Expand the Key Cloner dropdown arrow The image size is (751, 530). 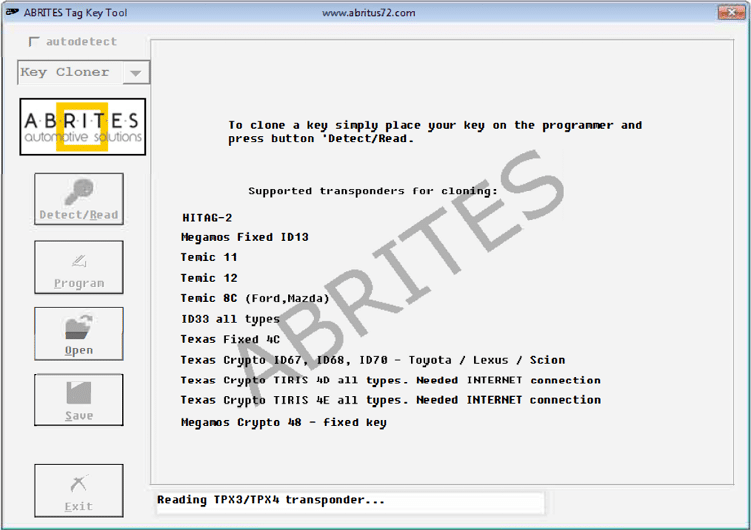(136, 73)
